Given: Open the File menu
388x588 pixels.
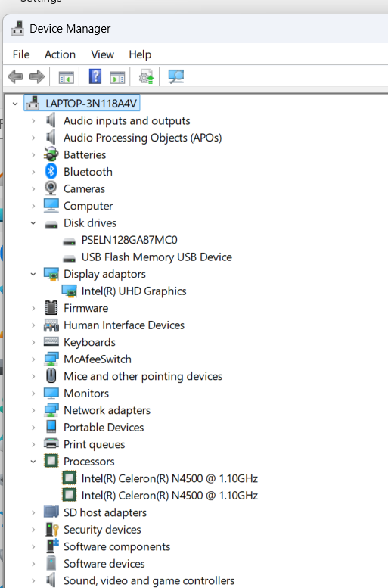Looking at the screenshot, I should [21, 54].
